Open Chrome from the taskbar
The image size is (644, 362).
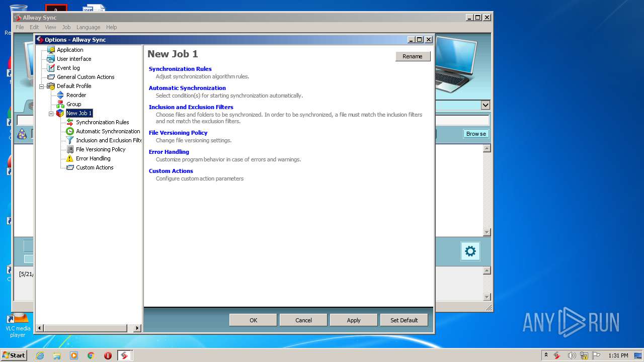pyautogui.click(x=91, y=355)
